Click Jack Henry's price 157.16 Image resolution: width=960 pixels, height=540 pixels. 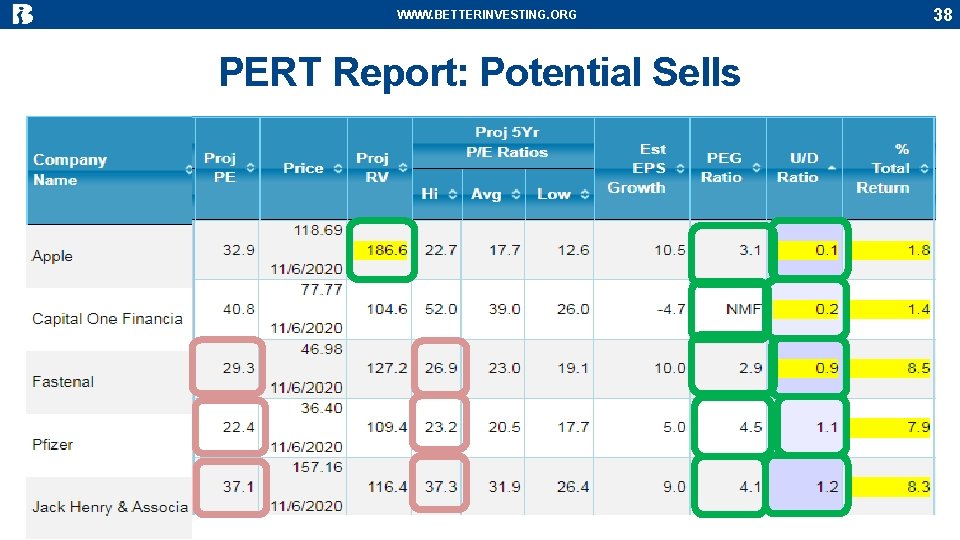pyautogui.click(x=318, y=467)
